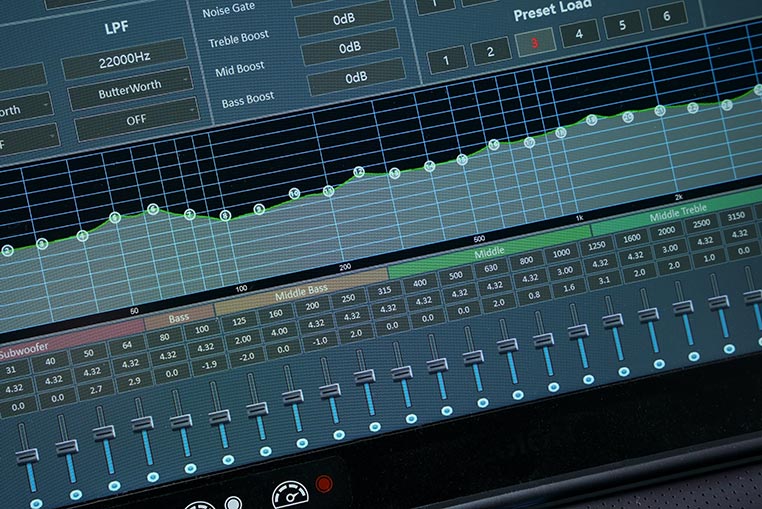762x509 pixels.
Task: Toggle round button under the 800 Hz fader
Action: [x=554, y=387]
